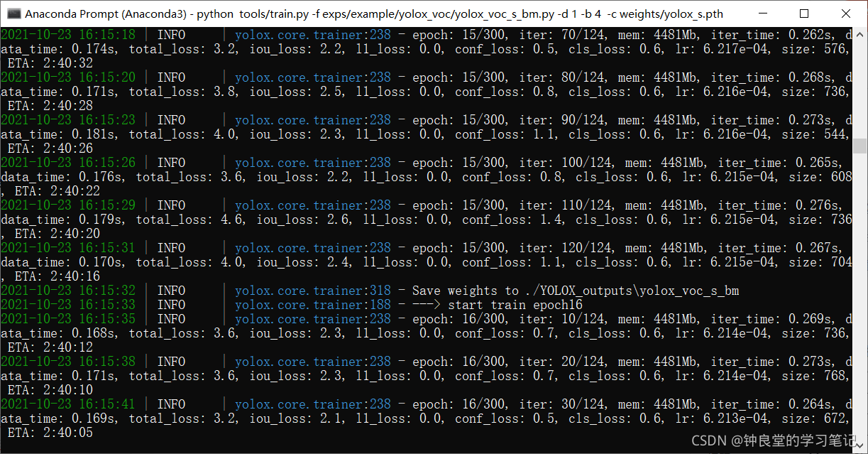This screenshot has width=868, height=454.
Task: Click 'ETA: 2:40:05' text
Action: [50, 433]
